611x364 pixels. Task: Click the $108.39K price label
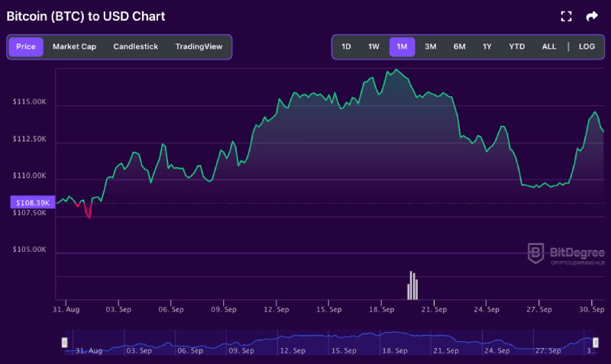pyautogui.click(x=33, y=202)
